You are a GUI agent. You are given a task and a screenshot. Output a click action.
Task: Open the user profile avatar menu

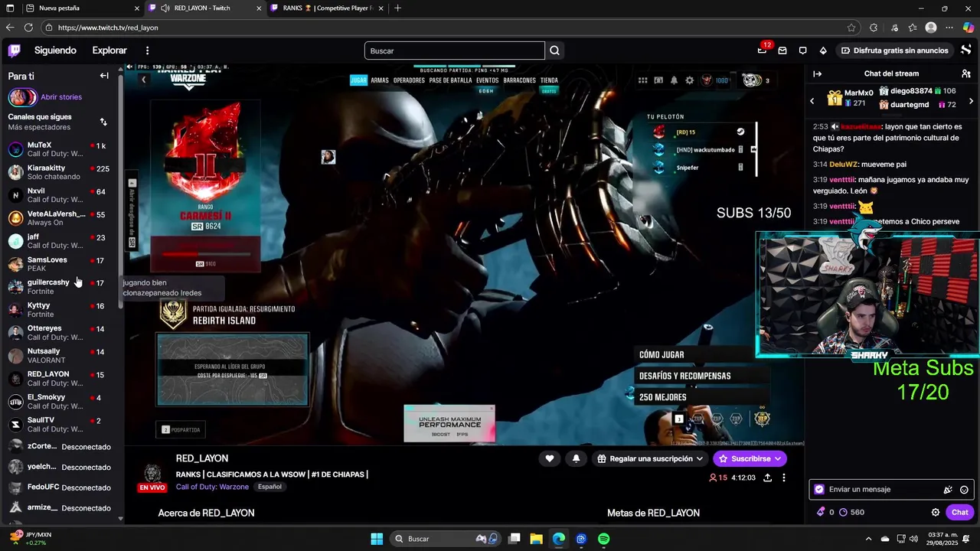(966, 51)
